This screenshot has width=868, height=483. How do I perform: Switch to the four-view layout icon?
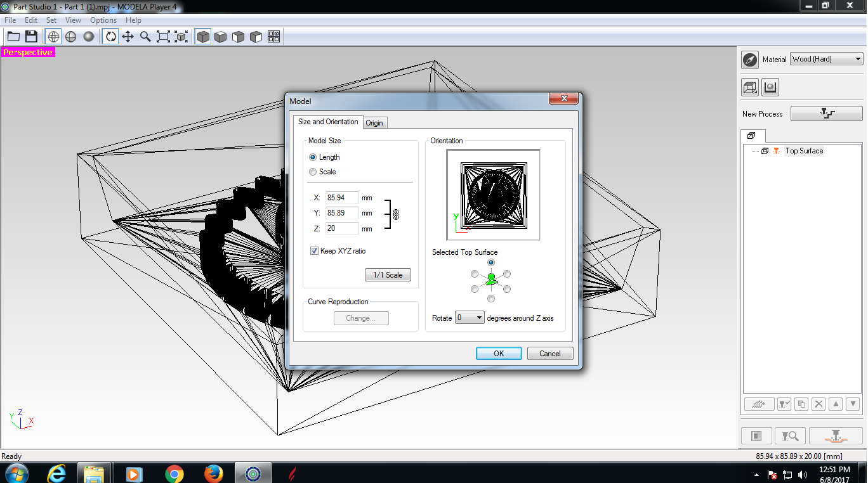pos(274,37)
